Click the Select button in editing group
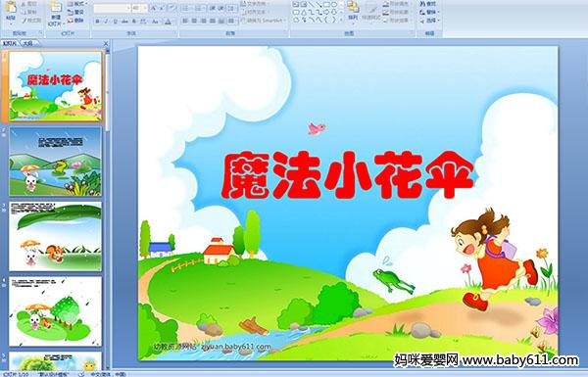 (x=429, y=21)
